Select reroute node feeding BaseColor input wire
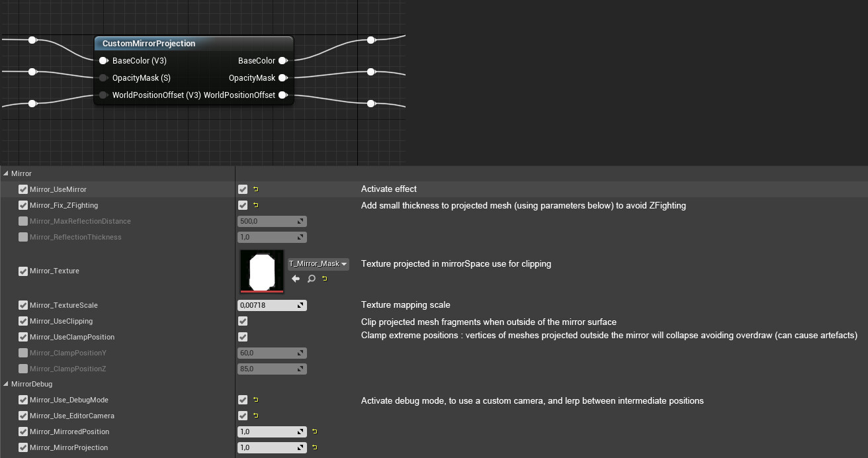 pyautogui.click(x=32, y=40)
